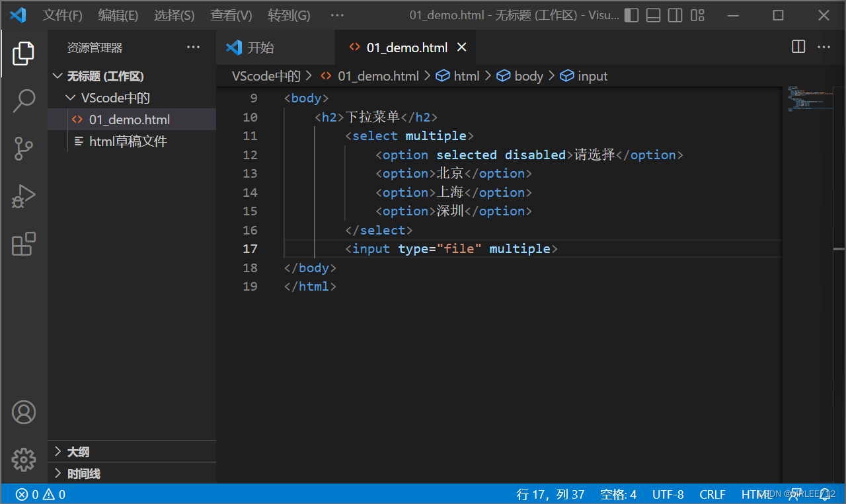Click line number 12 in gutter
This screenshot has width=846, height=504.
pyautogui.click(x=250, y=155)
